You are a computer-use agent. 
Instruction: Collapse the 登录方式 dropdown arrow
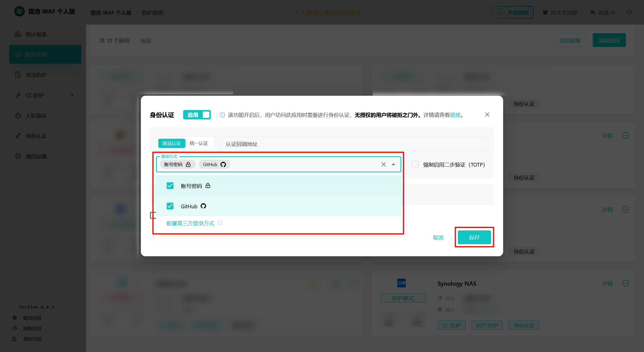pyautogui.click(x=393, y=164)
